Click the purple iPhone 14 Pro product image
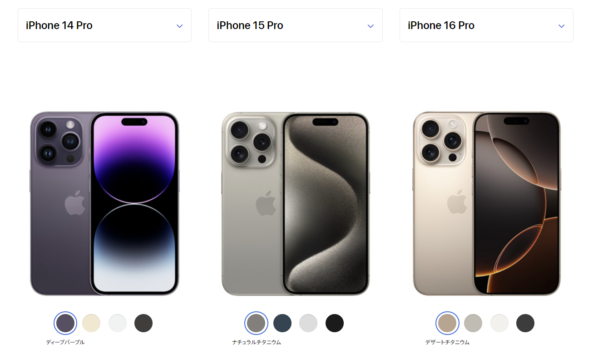The height and width of the screenshot is (364, 593). [x=104, y=204]
